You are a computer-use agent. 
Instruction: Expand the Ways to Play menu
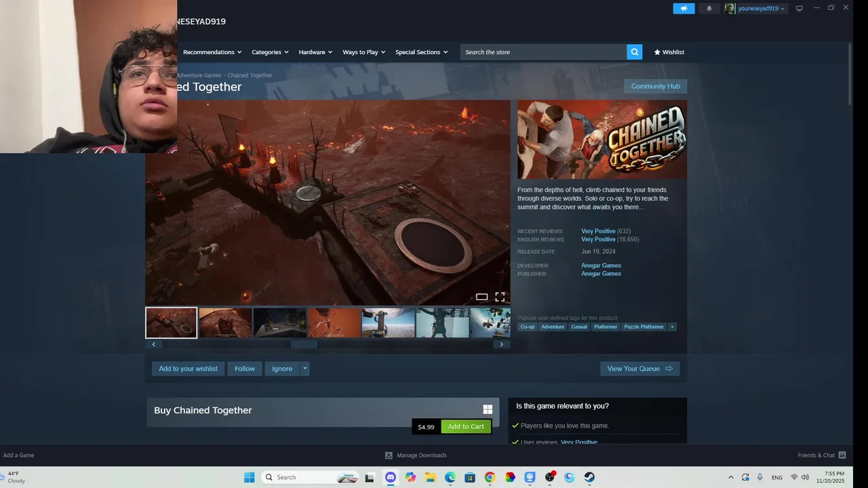pos(363,52)
